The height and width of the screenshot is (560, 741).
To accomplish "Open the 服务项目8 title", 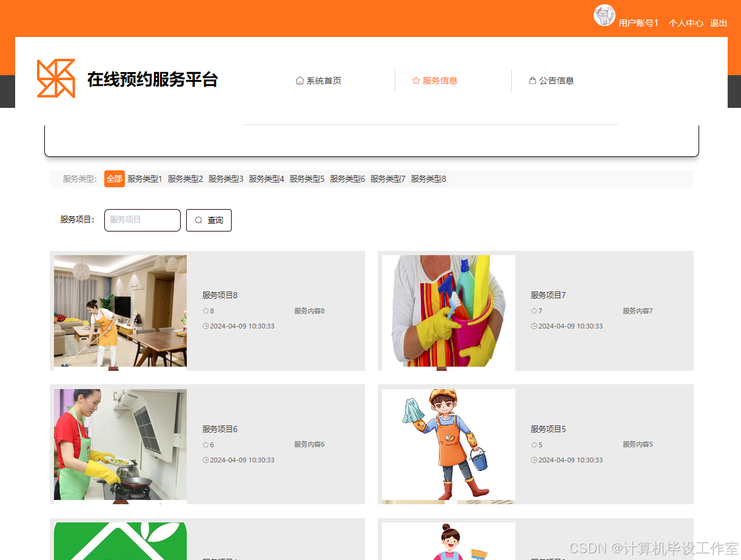I will (220, 295).
